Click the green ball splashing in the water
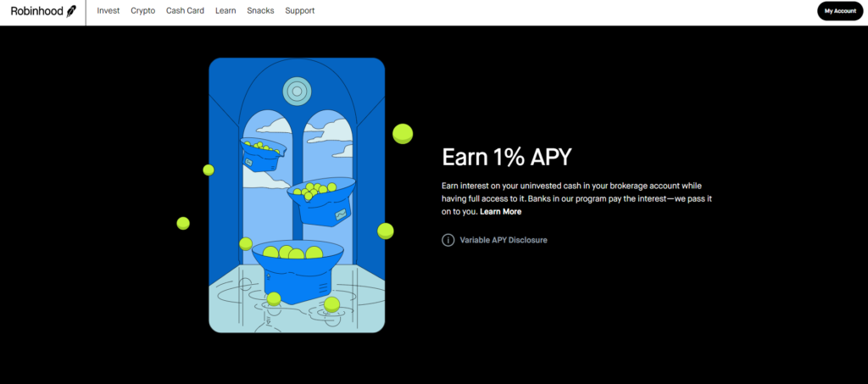 point(331,303)
